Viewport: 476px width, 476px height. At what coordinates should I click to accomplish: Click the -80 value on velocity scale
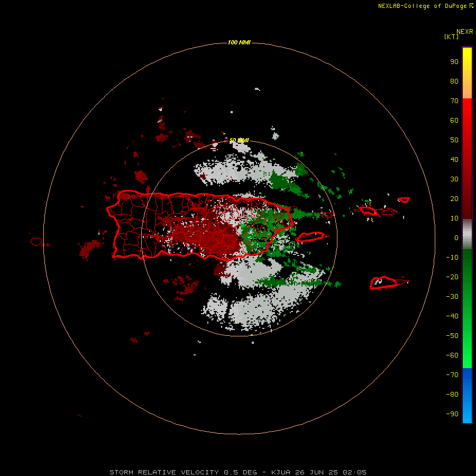[x=452, y=395]
